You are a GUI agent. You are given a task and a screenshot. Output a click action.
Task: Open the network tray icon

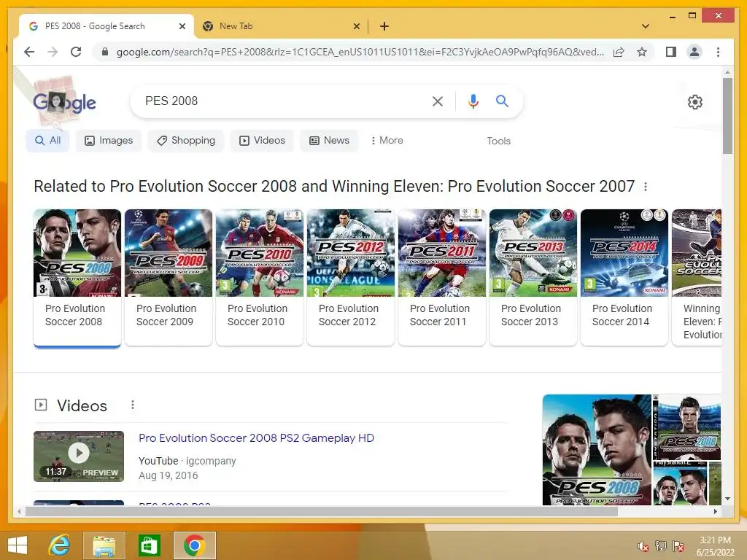(x=661, y=546)
